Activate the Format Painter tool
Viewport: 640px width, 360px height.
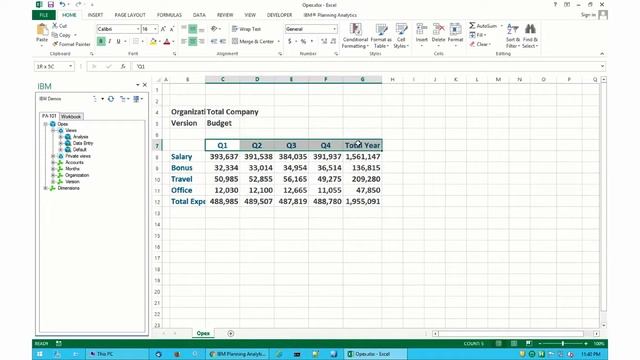coord(71,44)
